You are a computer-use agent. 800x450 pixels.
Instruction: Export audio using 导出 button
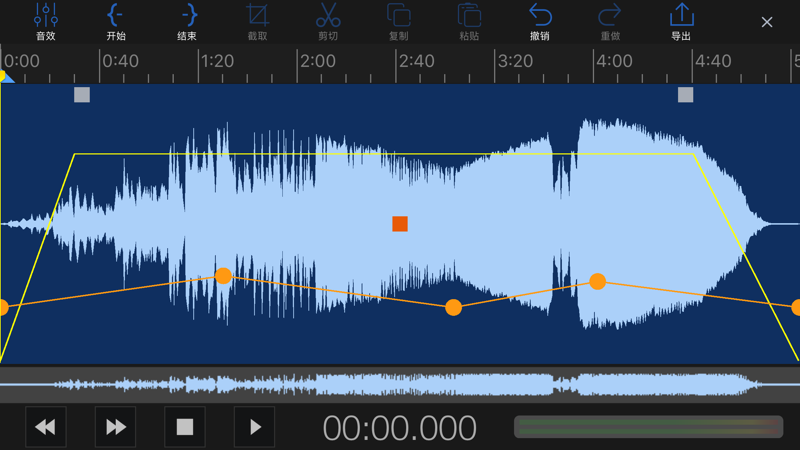tap(681, 21)
